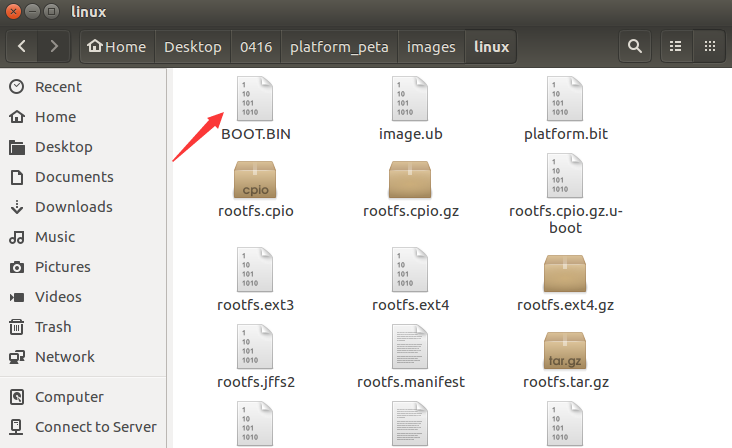Select the rootfs.ext4 file icon
This screenshot has width=732, height=448.
coord(410,269)
